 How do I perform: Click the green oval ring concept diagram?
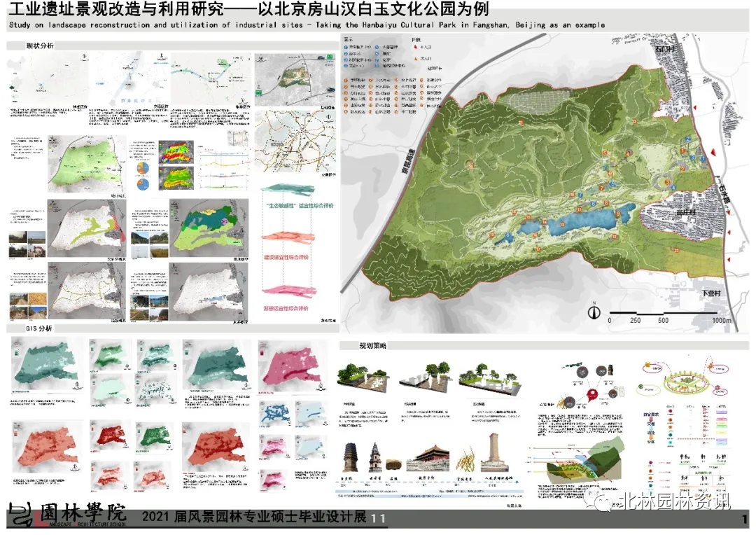point(686,382)
